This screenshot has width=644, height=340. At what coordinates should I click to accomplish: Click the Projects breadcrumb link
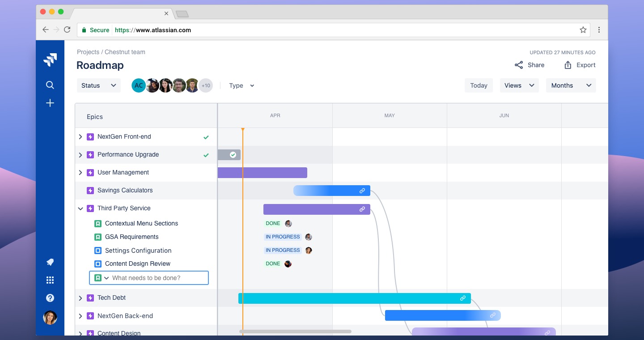tap(88, 52)
